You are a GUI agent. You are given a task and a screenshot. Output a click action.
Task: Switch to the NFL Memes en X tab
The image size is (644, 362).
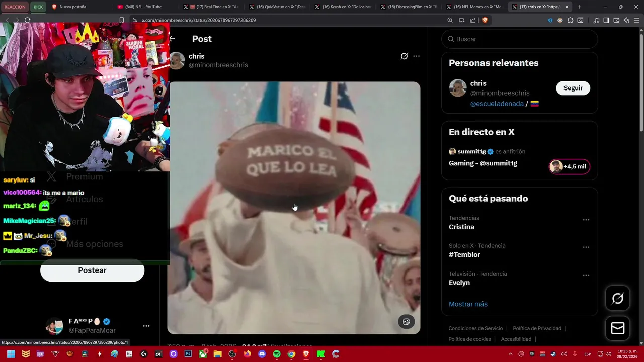[475, 7]
